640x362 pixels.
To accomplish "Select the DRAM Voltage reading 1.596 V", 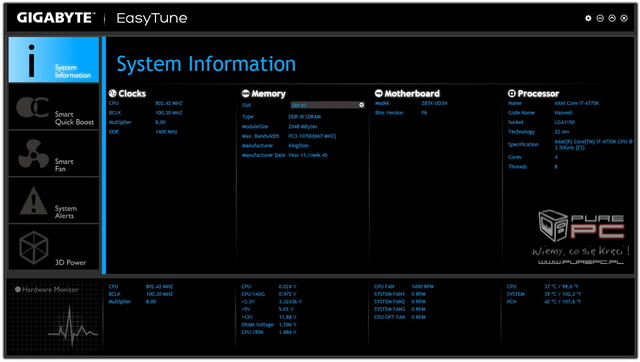I will click(287, 325).
